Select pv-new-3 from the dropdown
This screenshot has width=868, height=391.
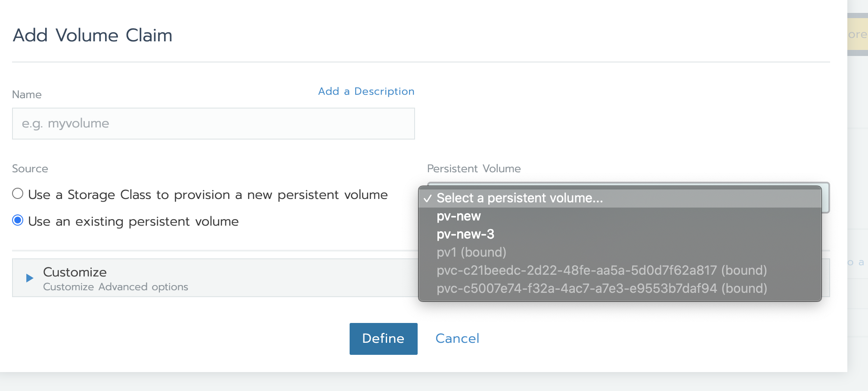point(465,234)
